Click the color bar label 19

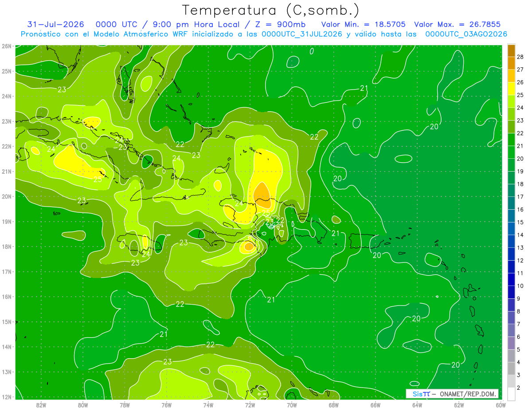point(520,171)
